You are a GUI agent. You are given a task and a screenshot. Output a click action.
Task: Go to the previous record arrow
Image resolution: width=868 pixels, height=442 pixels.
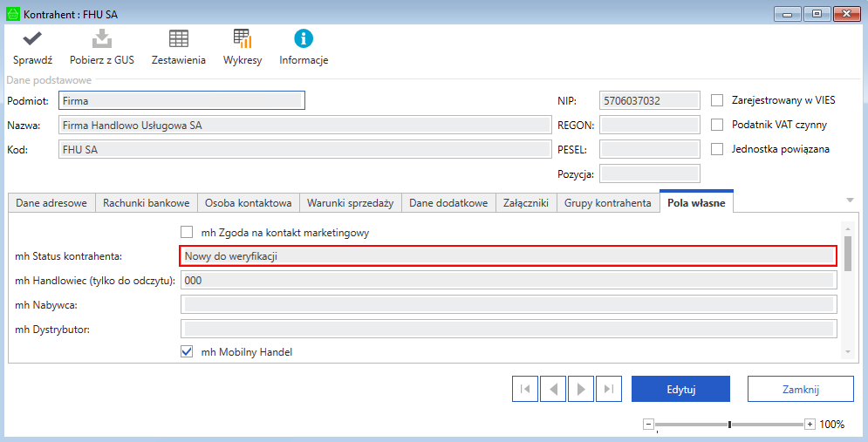pyautogui.click(x=553, y=389)
